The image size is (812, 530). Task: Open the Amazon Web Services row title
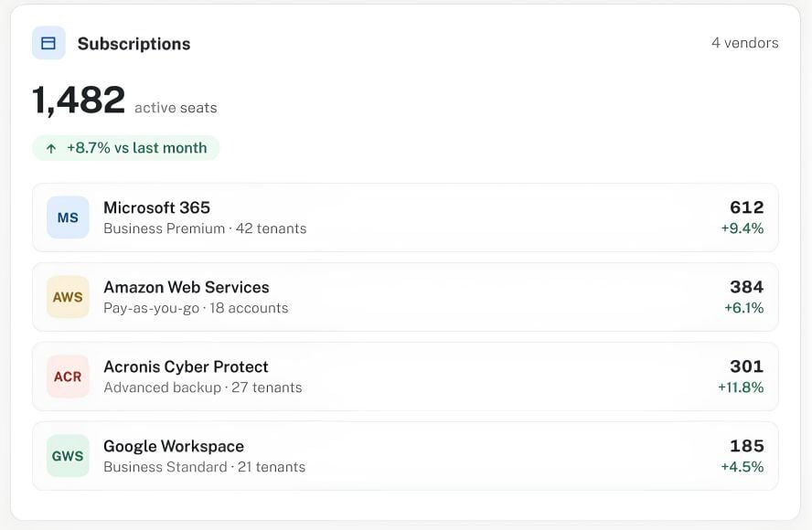tap(187, 287)
